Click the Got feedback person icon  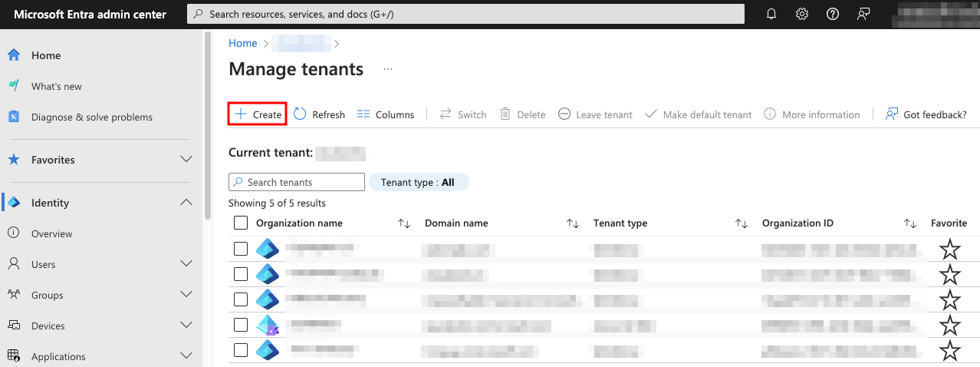point(892,114)
